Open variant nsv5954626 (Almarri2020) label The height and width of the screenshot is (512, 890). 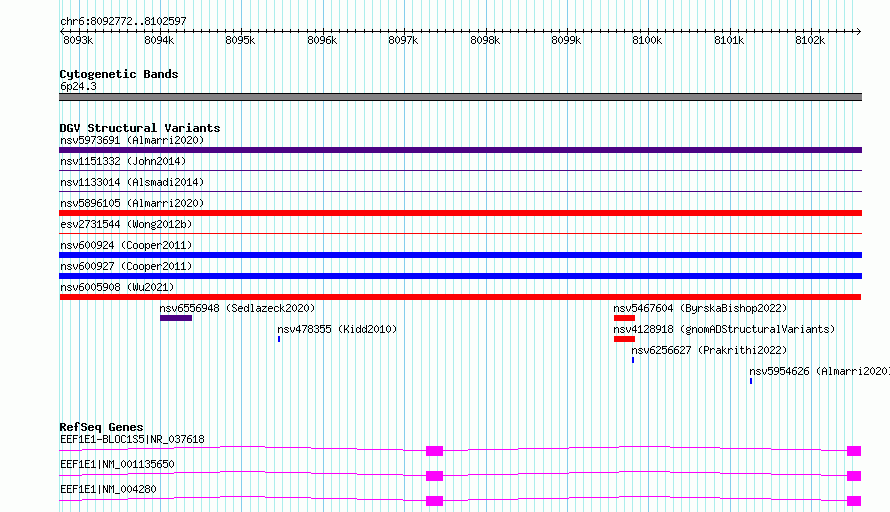(820, 371)
